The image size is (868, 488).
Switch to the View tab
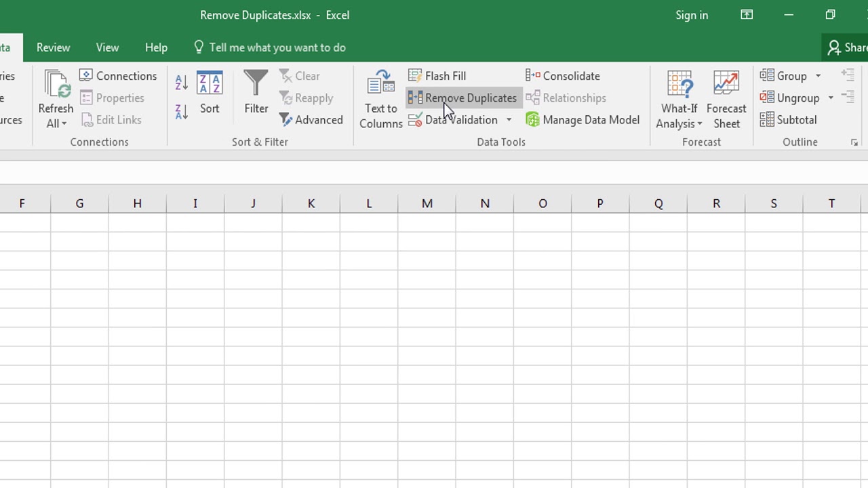point(107,47)
